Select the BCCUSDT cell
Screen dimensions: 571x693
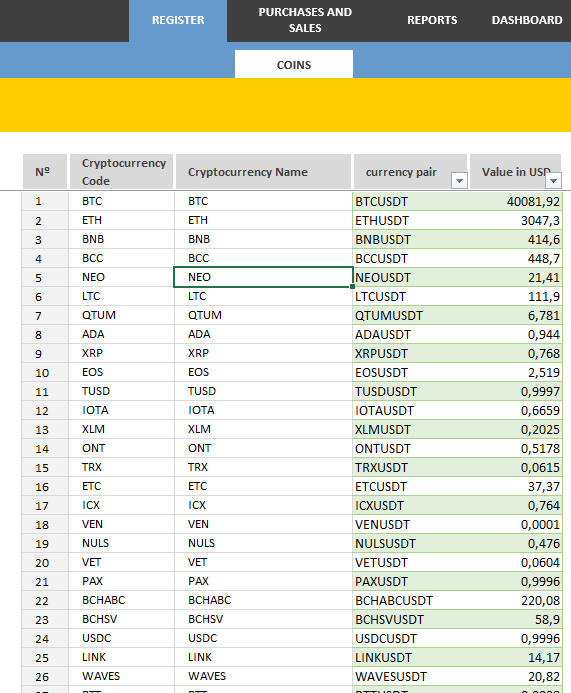click(411, 259)
